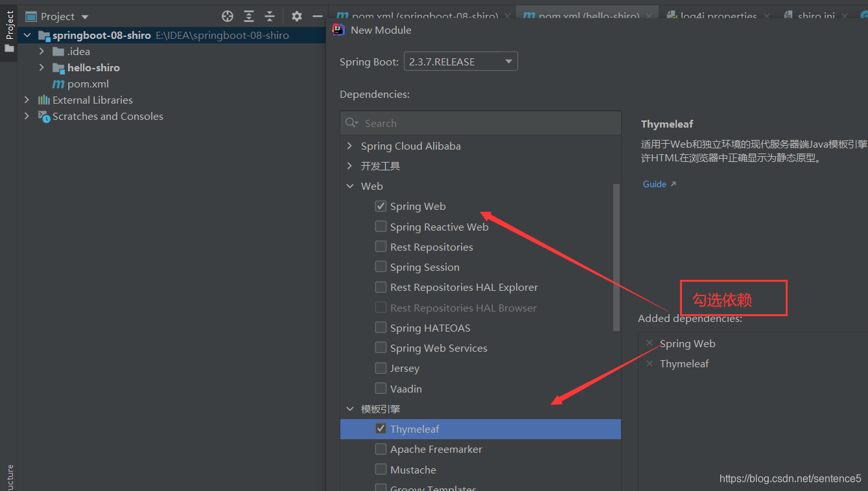Remove Spring Web from added dependencies
Viewport: 868px width, 491px height.
pos(650,343)
